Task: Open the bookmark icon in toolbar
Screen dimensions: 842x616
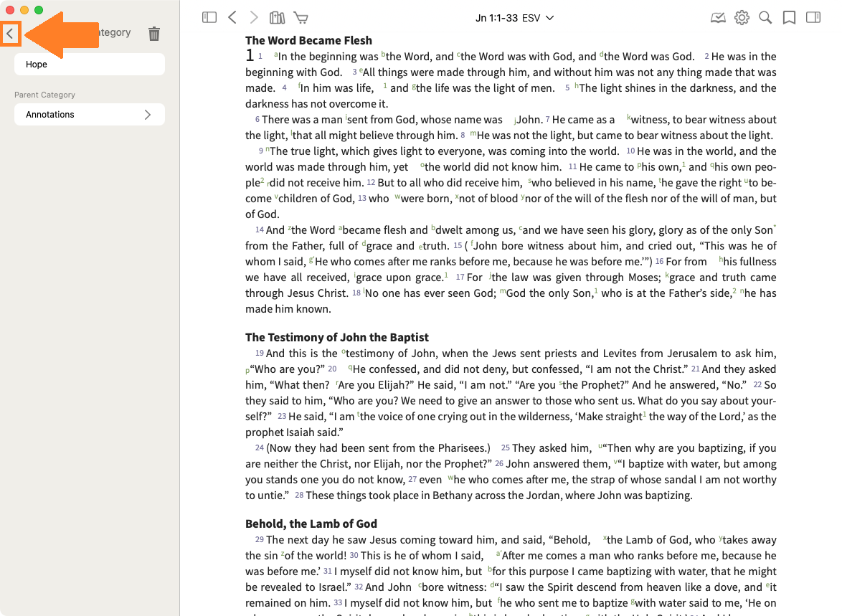Action: tap(789, 18)
